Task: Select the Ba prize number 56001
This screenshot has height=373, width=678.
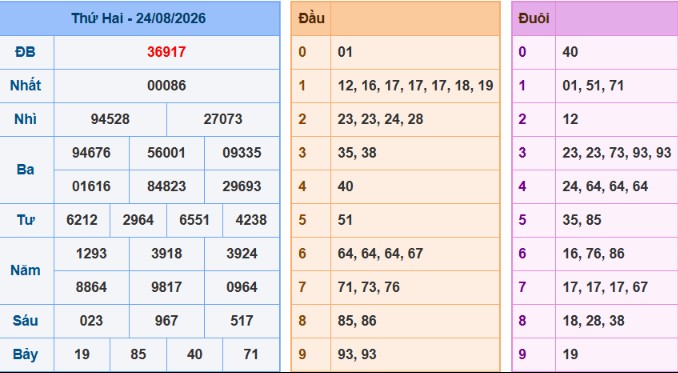Action: pyautogui.click(x=166, y=153)
